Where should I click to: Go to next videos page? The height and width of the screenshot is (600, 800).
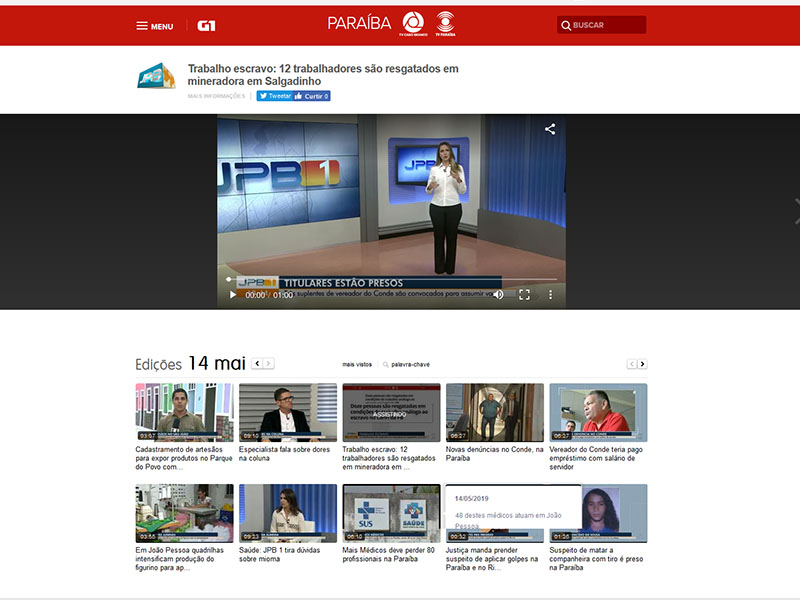[642, 364]
